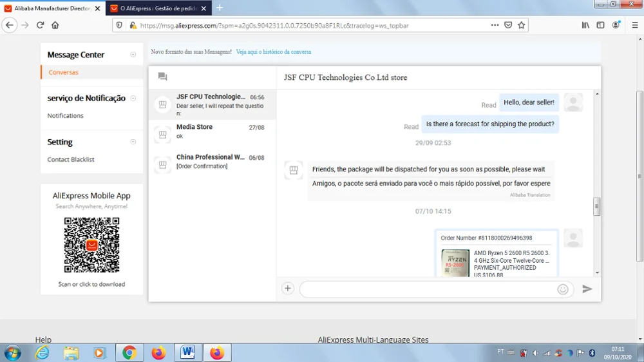Click the AliExpress app QR code
Viewport: 644px width, 362px height.
pyautogui.click(x=91, y=245)
